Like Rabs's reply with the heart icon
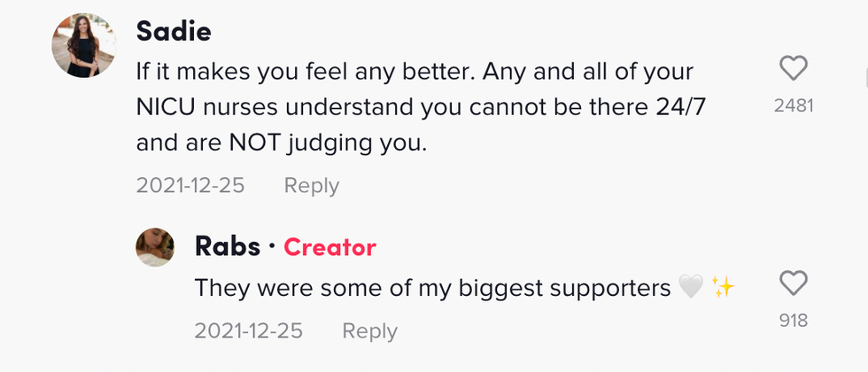Image resolution: width=868 pixels, height=372 pixels. pos(793,283)
